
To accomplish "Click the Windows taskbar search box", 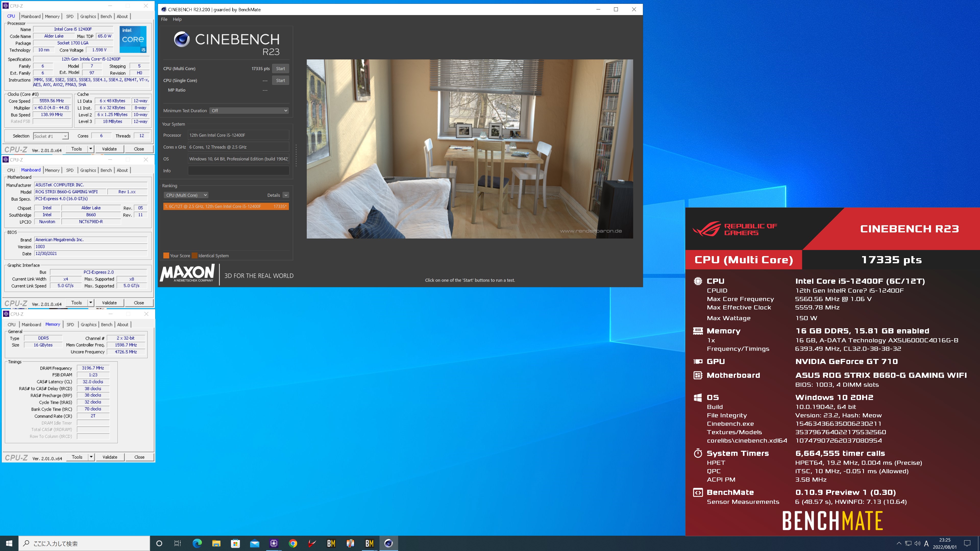I will tap(84, 543).
